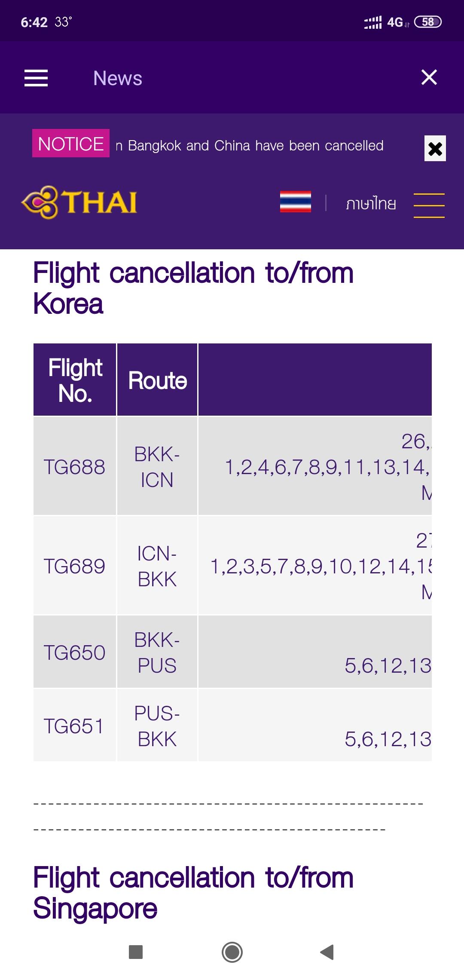This screenshot has height=980, width=464.
Task: Select the TG688 flight number cell
Action: (x=74, y=467)
